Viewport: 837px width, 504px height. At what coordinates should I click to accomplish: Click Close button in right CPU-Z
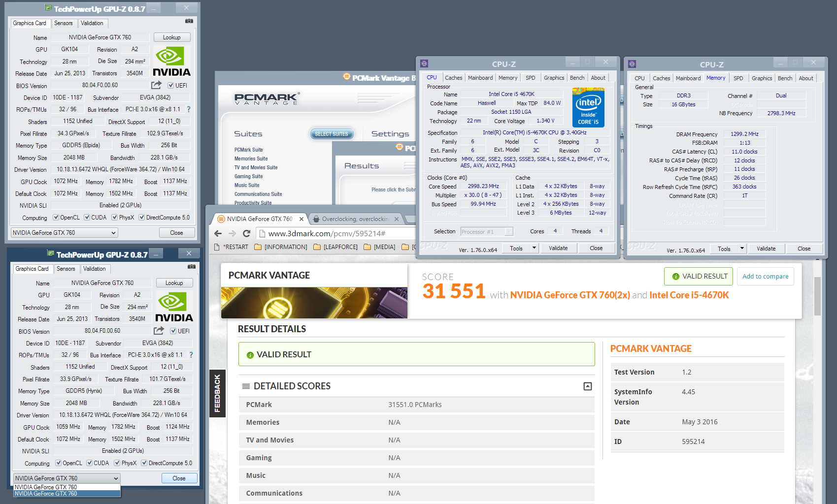tap(804, 249)
